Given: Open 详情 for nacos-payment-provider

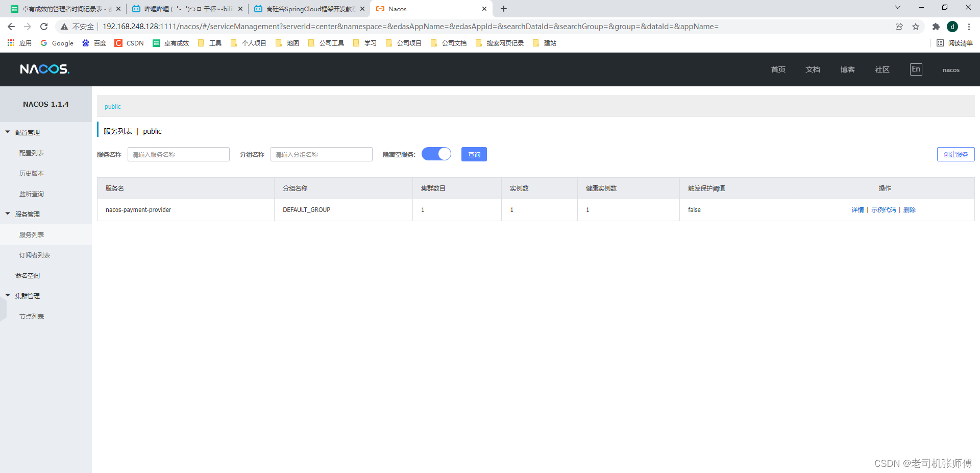Looking at the screenshot, I should point(857,210).
